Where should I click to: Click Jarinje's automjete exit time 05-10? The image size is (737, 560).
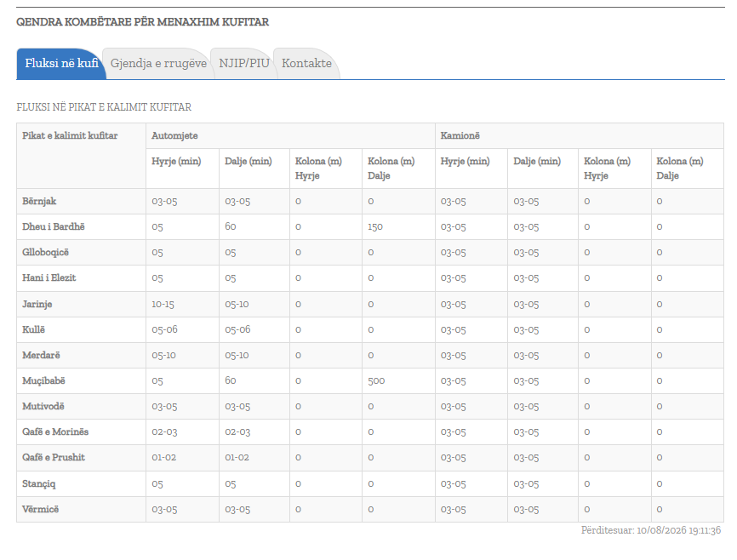(237, 305)
